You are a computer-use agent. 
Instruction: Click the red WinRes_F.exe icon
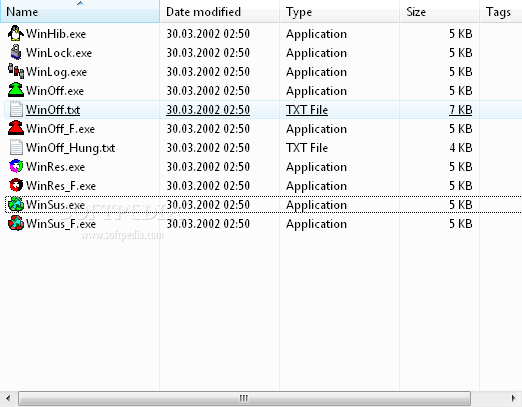tap(16, 185)
